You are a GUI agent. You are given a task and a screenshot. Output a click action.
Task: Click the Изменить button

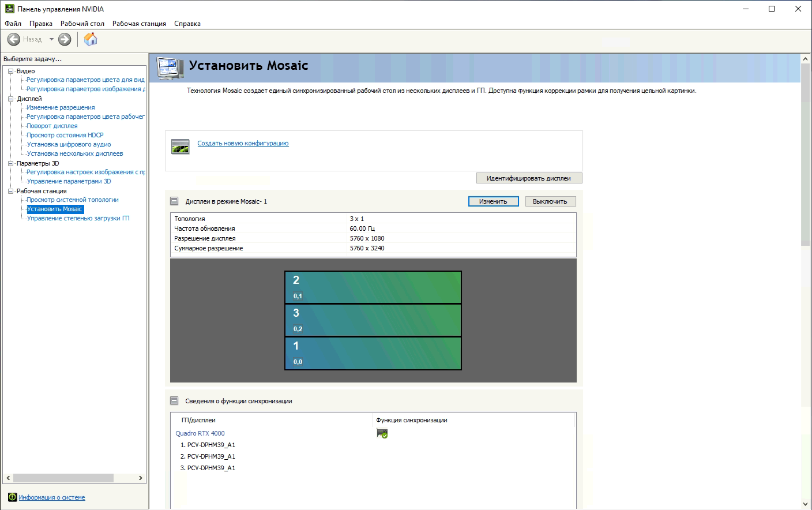click(493, 201)
